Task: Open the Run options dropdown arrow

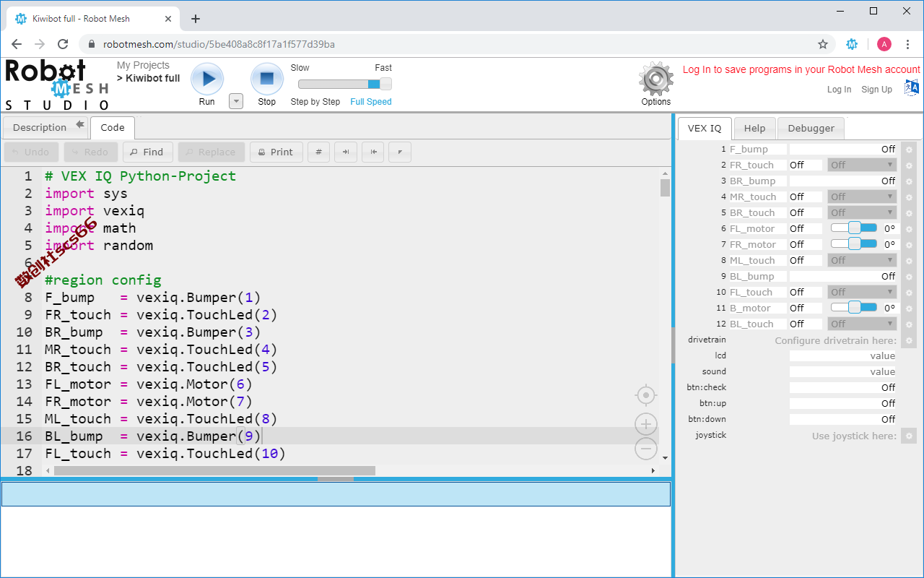Action: pyautogui.click(x=236, y=101)
